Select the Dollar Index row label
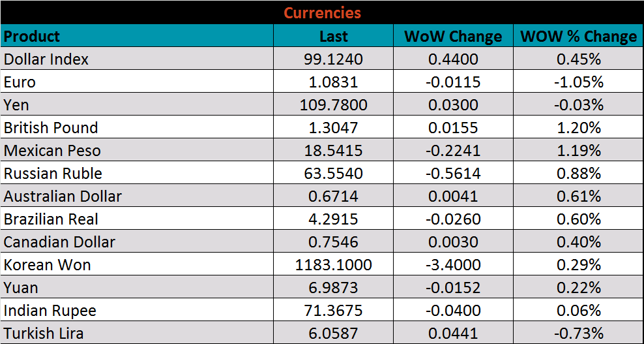 click(46, 59)
